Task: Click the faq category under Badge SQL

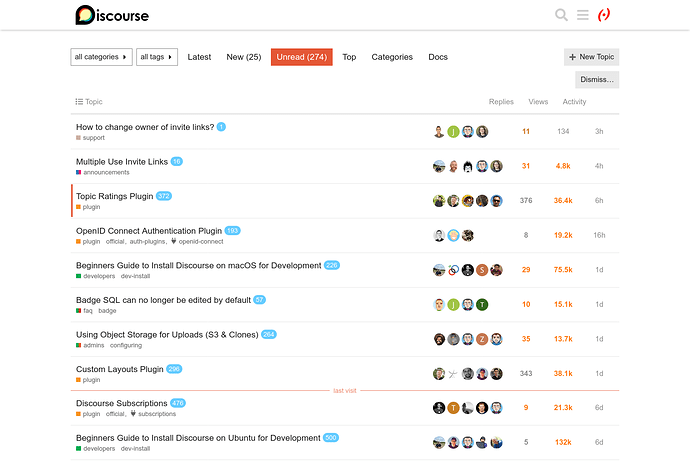Action: pos(84,311)
